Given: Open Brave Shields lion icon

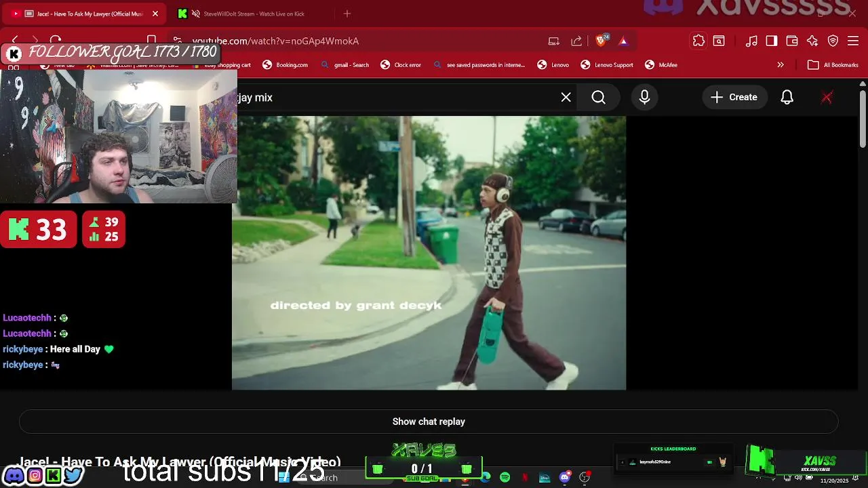Looking at the screenshot, I should click(x=601, y=41).
